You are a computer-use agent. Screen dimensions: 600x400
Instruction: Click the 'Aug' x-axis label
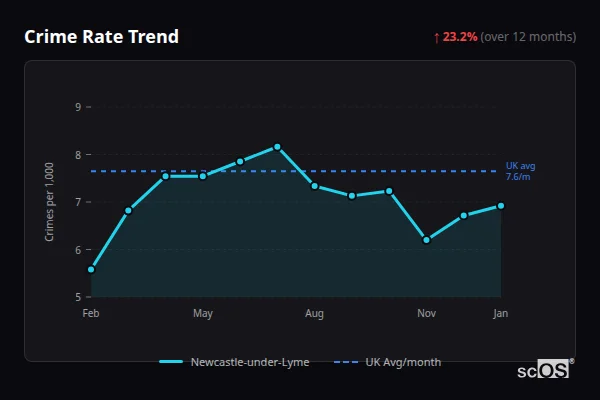(314, 313)
